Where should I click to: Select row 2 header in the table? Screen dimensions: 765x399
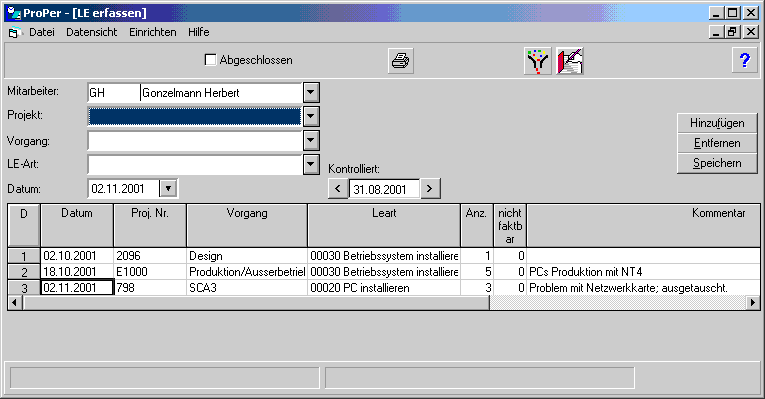pos(24,272)
